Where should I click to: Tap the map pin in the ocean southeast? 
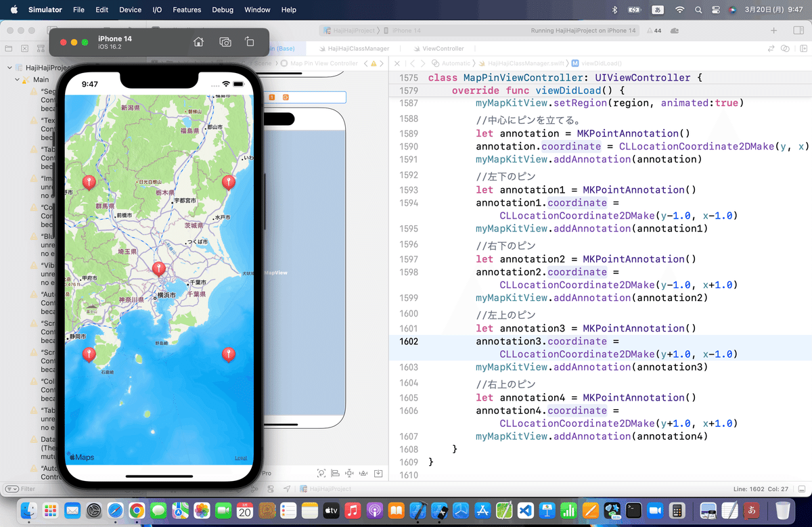tap(229, 354)
